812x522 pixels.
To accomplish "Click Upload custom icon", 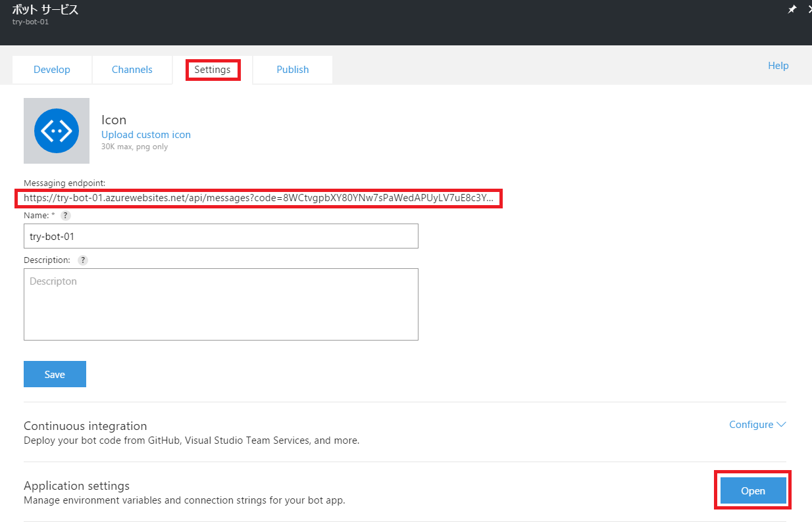I will tap(145, 134).
